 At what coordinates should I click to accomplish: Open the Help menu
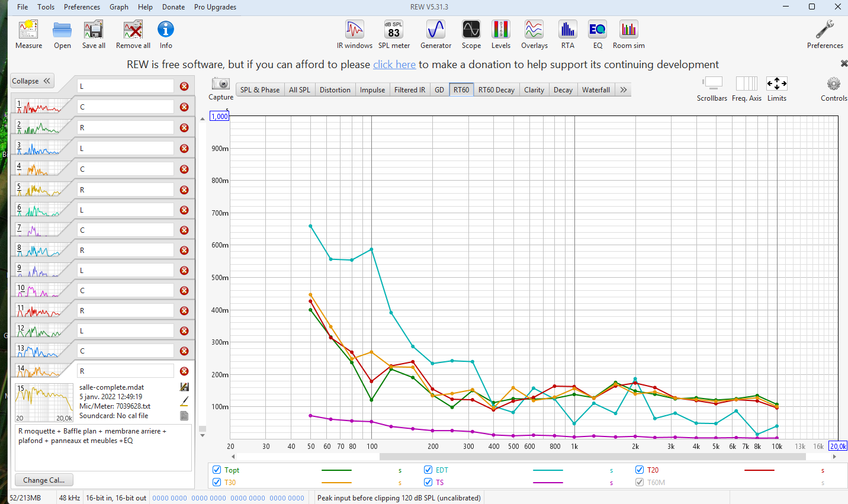145,7
